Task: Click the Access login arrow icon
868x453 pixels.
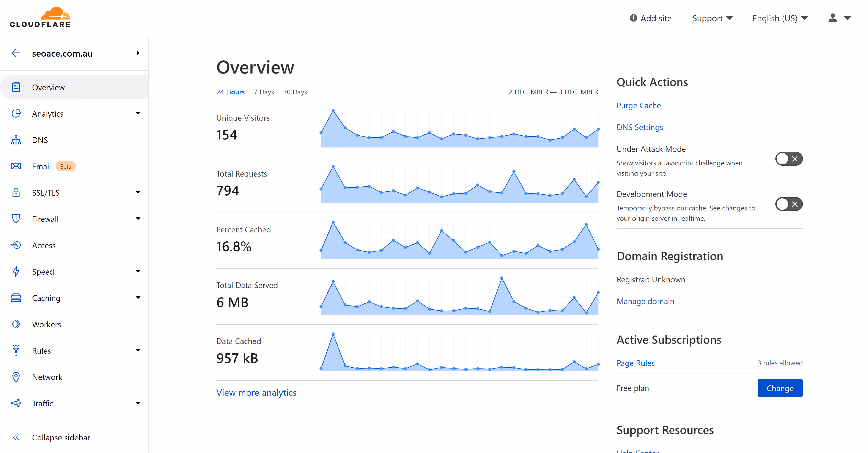Action: pos(16,245)
